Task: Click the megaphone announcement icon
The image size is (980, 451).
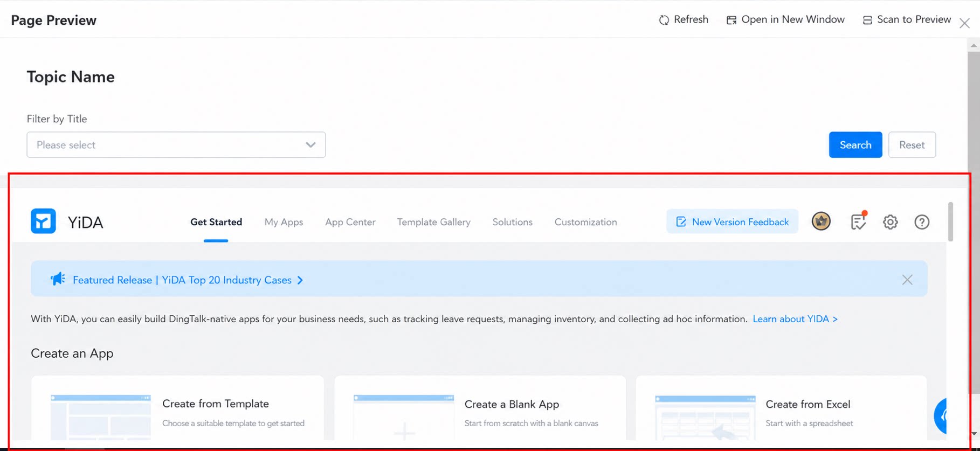Action: tap(58, 279)
